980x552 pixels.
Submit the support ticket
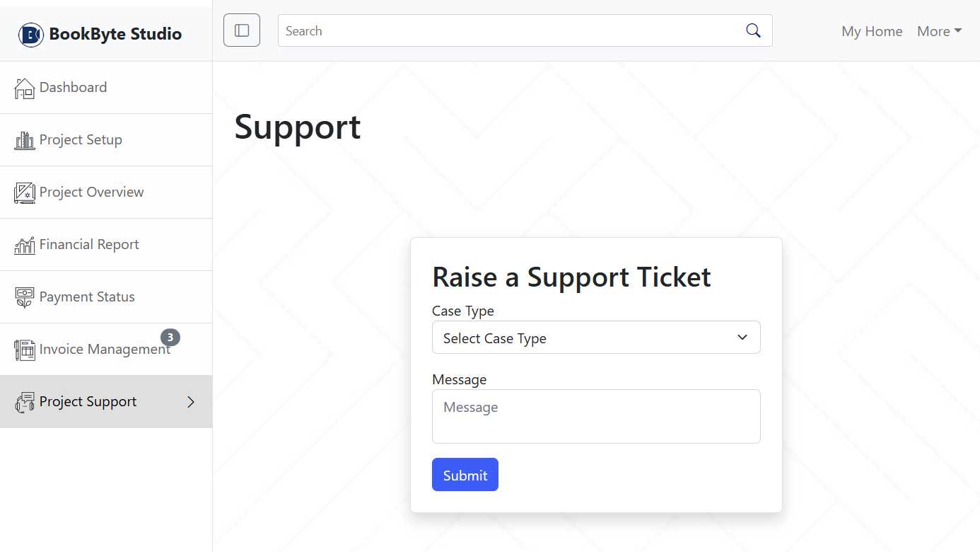pos(465,475)
